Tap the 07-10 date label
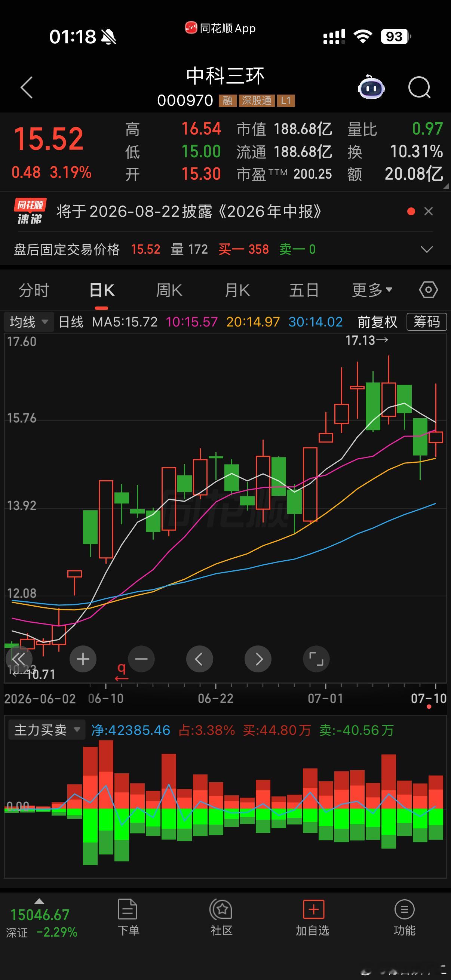 click(x=429, y=699)
